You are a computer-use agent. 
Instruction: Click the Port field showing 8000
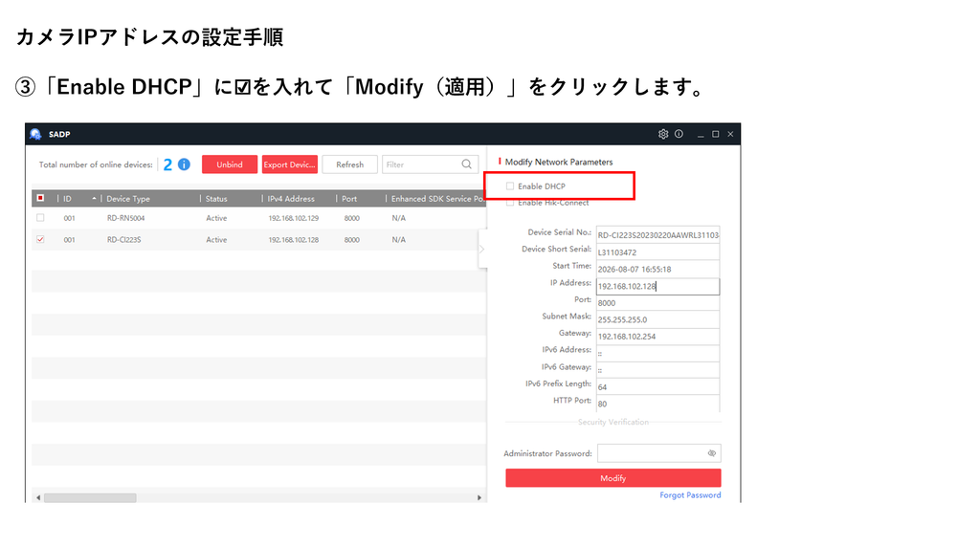657,303
